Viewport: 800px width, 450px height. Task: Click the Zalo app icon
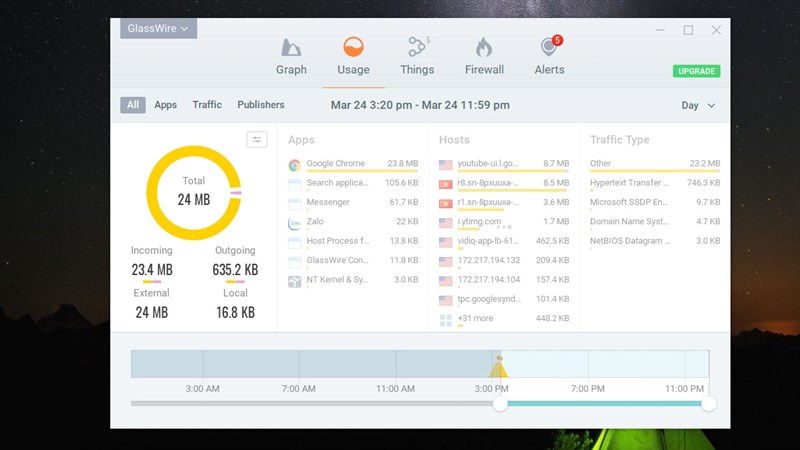pyautogui.click(x=294, y=223)
